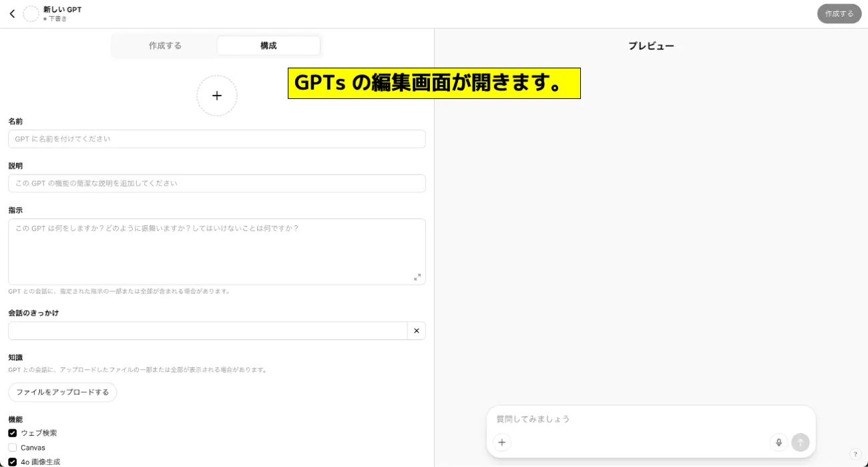Click the expand icon on the 指示 textarea
868x467 pixels.
click(x=417, y=277)
